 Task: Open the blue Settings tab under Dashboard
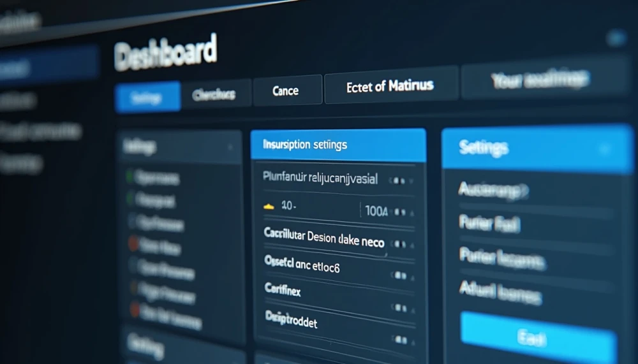(148, 97)
